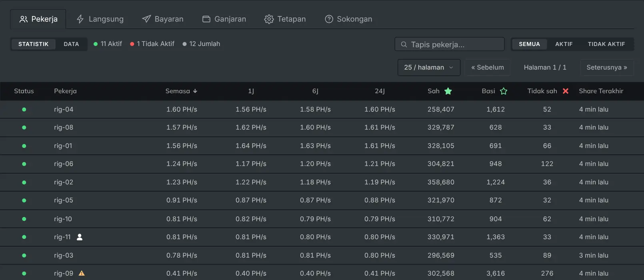Click Sah value 358,680 for rig-02
Screen dimensions: 644x280
(x=441, y=182)
